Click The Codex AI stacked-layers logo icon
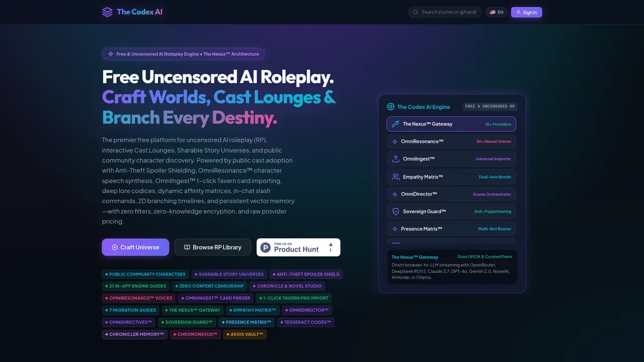Screen dimensions: 644x362 coord(107,12)
